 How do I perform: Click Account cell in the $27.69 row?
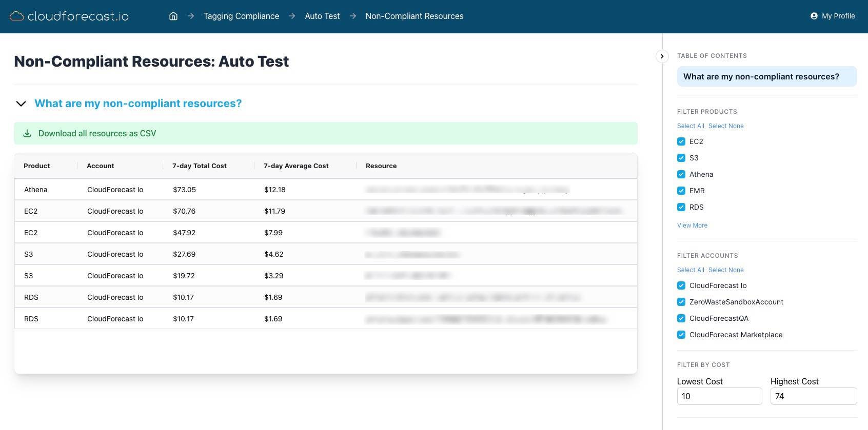(x=115, y=254)
